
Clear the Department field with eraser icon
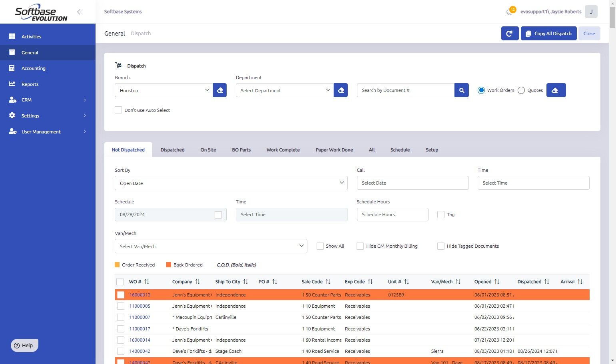(341, 90)
